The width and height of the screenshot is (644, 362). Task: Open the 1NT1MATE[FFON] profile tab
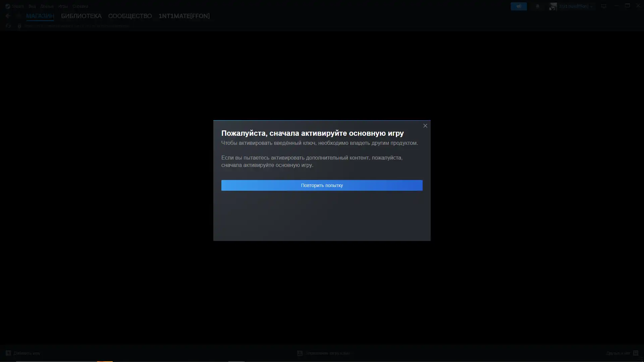184,16
